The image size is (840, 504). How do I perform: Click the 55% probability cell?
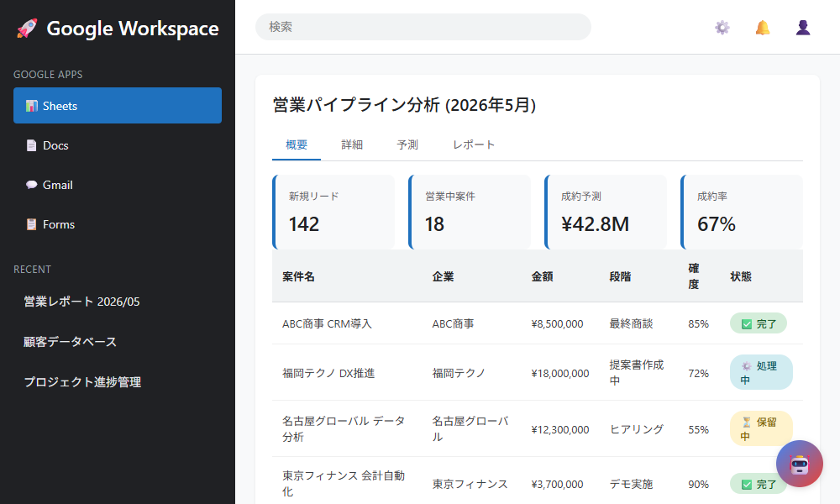698,429
